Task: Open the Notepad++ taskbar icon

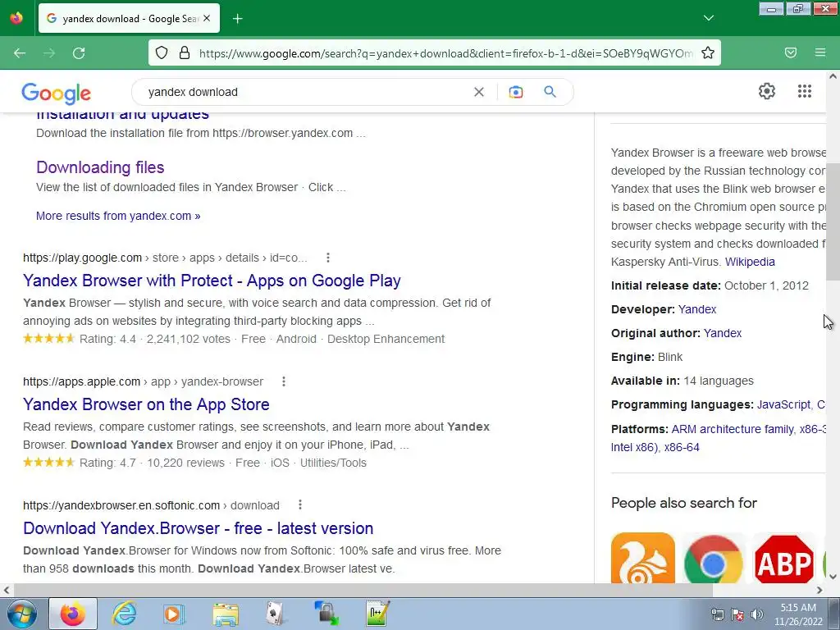Action: pos(377,614)
